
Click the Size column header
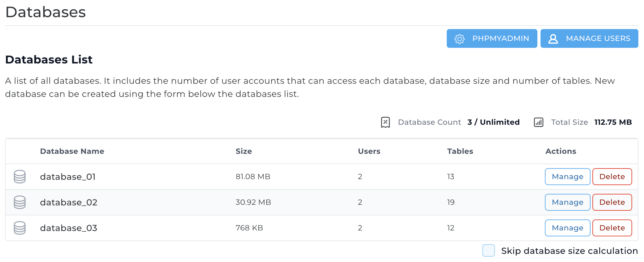coord(244,151)
